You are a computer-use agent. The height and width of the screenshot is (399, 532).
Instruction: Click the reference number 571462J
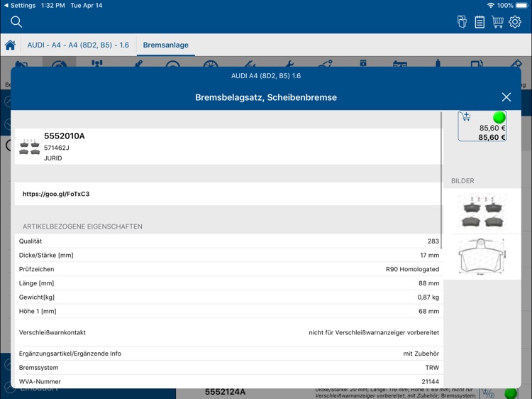click(x=57, y=148)
